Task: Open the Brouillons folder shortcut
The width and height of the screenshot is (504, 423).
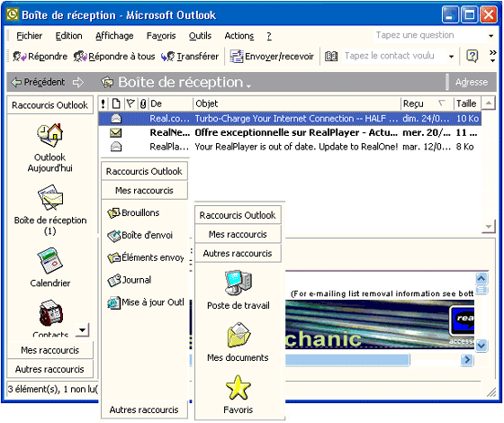Action: click(x=133, y=212)
